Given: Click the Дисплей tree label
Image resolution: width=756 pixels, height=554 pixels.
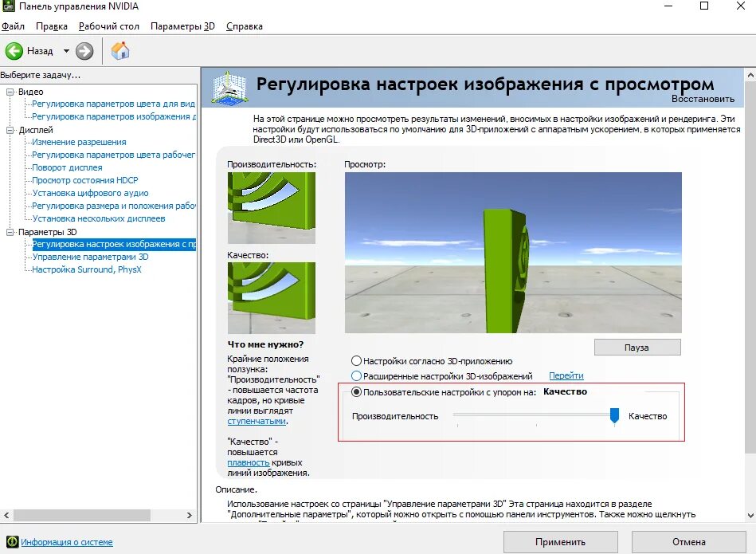Looking at the screenshot, I should 36,130.
